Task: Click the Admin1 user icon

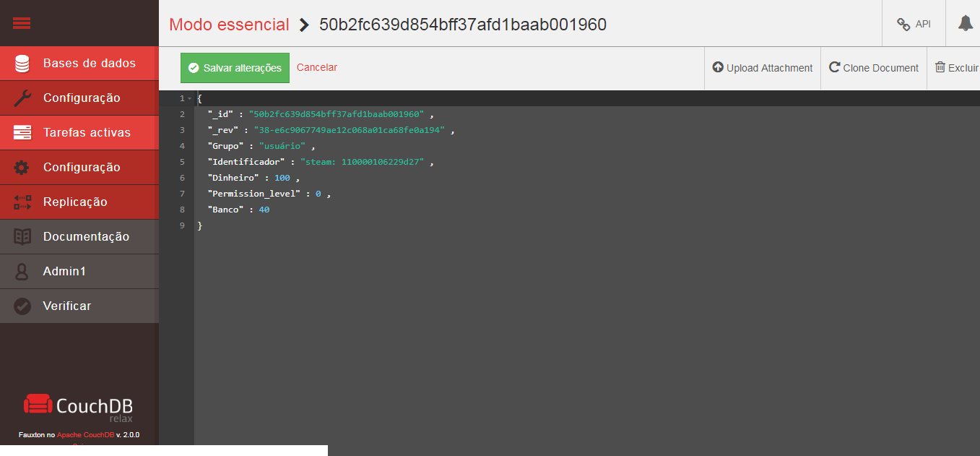Action: (x=22, y=272)
